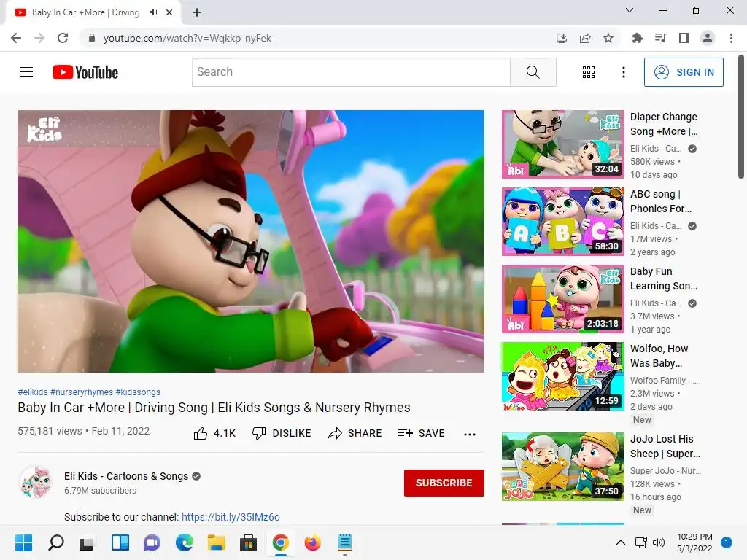Screen dimensions: 747x560
Task: Open the Windows Start menu
Action: pos(23,542)
